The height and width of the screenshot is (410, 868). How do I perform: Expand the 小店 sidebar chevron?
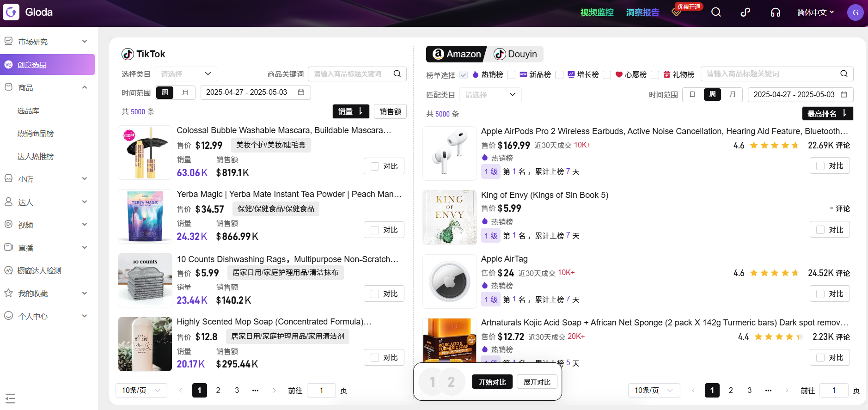coord(85,179)
